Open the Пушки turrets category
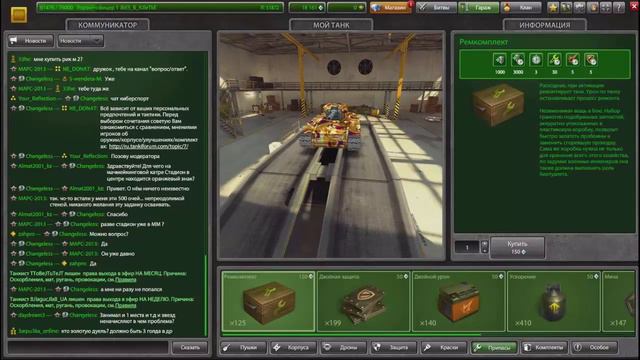Image resolution: width=640 pixels, height=360 pixels. pyautogui.click(x=243, y=347)
